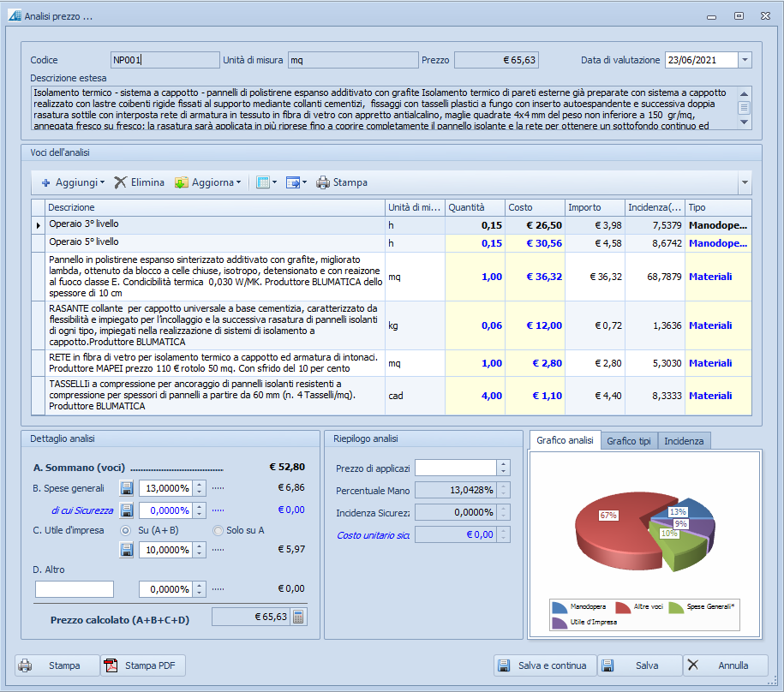Click the Descrizione estesa text area

[x=384, y=109]
